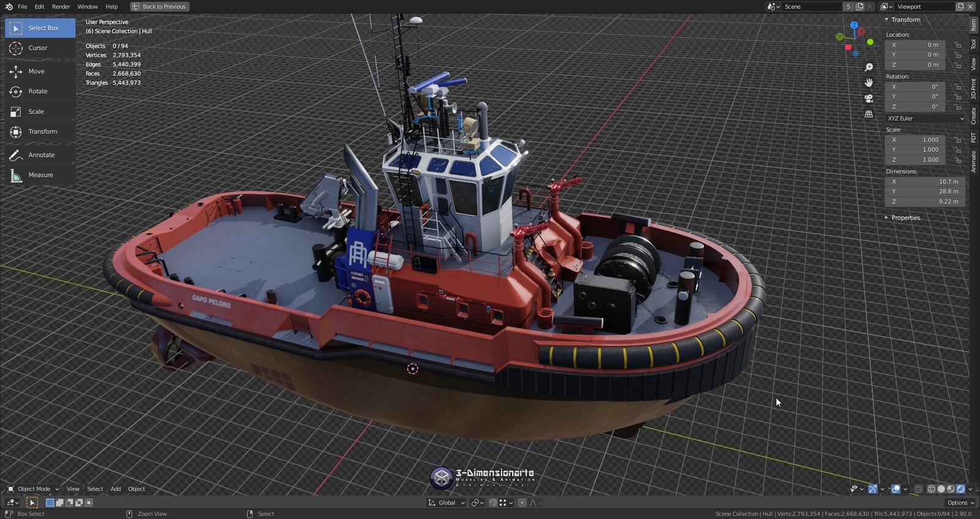Screen dimensions: 980x519
Task: Open the viewport shading options dropdown
Action: click(x=970, y=489)
